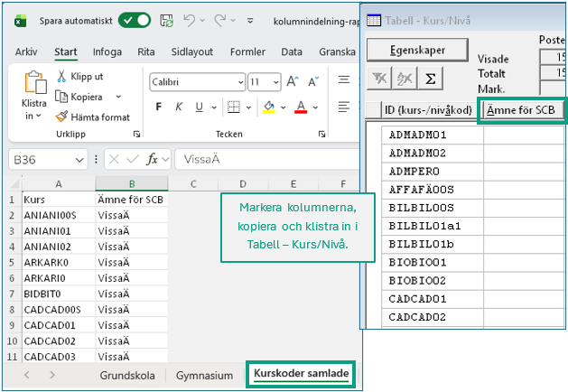Click previous sheet navigation arrow
568x392 pixels.
click(x=27, y=375)
